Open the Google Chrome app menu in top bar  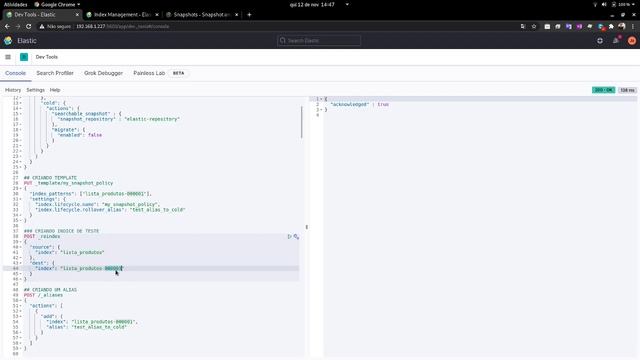57,4
